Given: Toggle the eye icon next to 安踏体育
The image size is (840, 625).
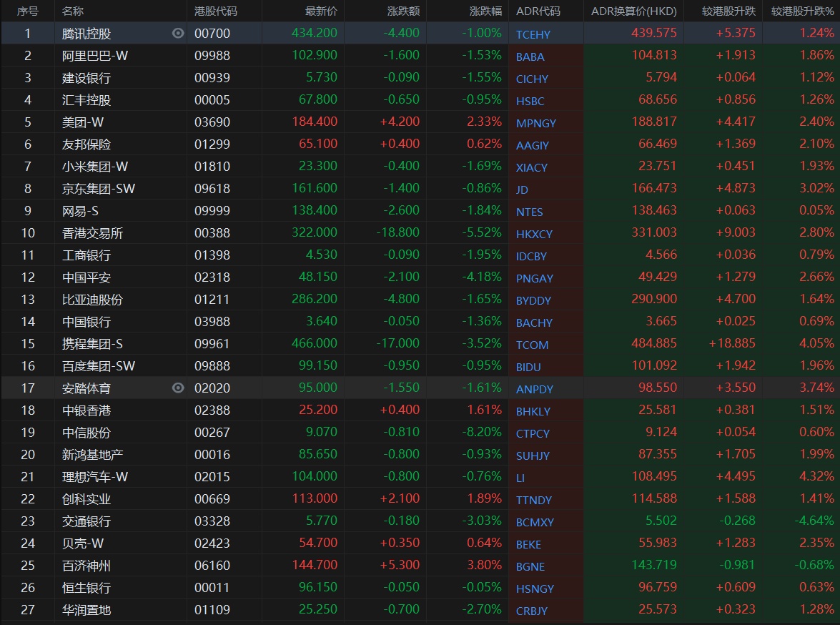Looking at the screenshot, I should (x=178, y=388).
